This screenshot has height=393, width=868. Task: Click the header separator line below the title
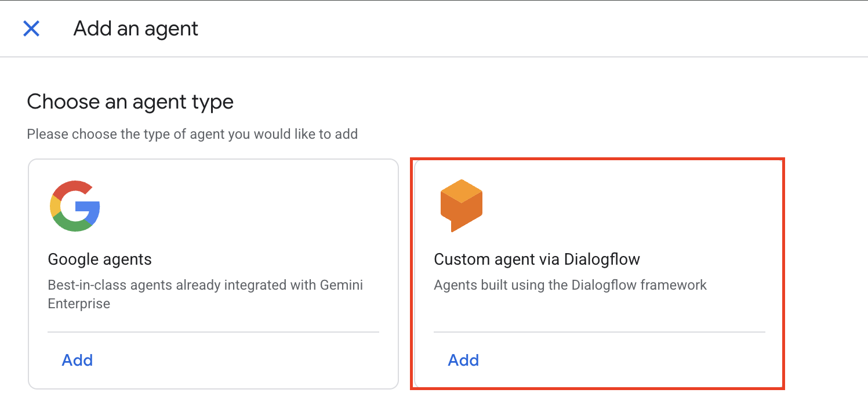click(434, 57)
